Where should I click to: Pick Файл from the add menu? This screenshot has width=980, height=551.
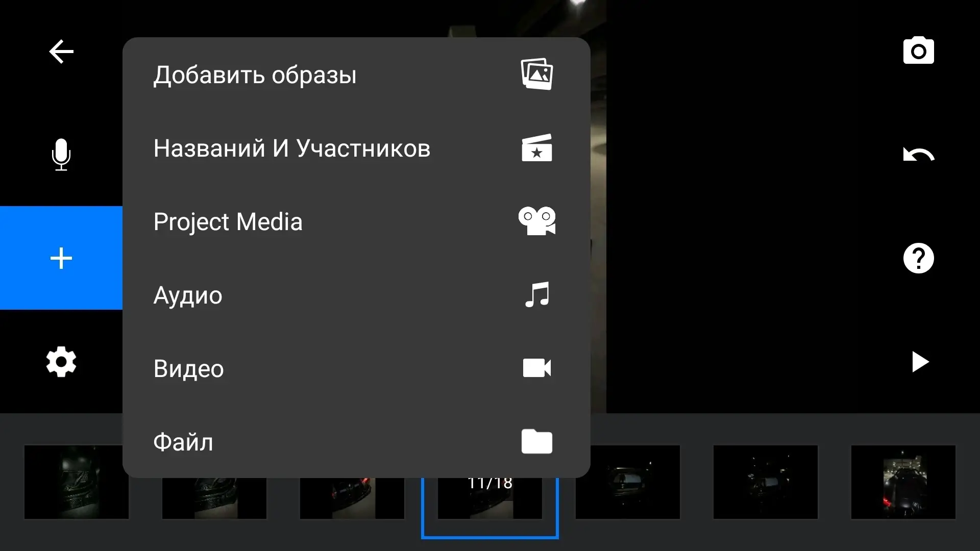point(183,442)
